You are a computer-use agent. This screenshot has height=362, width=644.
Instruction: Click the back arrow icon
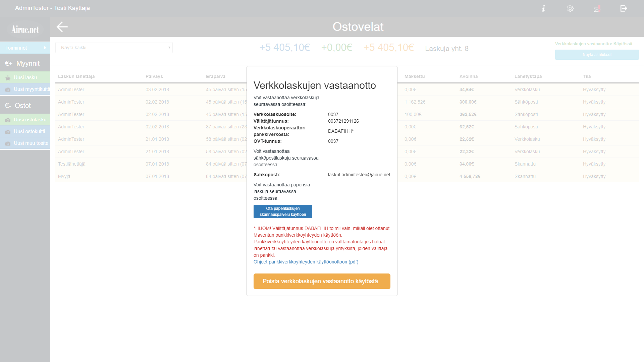click(62, 27)
